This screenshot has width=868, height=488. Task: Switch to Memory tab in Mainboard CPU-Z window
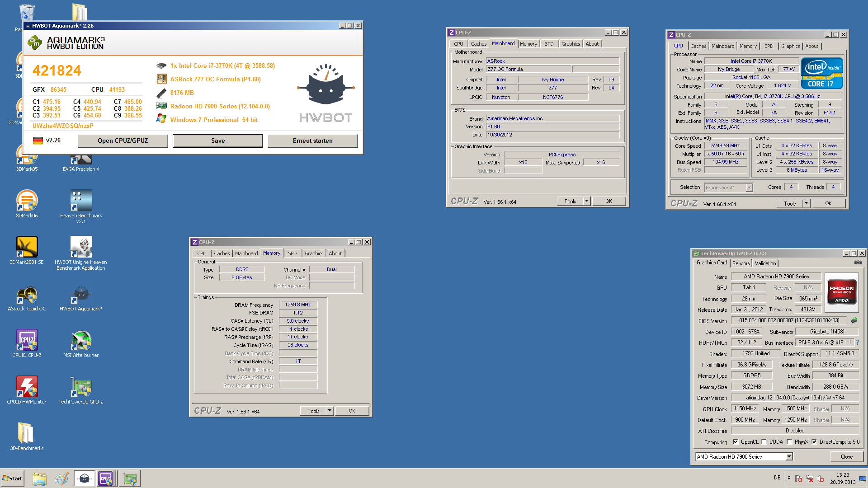coord(528,44)
